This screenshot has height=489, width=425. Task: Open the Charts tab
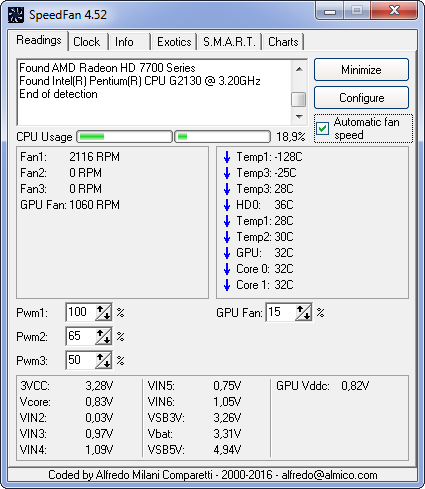283,42
